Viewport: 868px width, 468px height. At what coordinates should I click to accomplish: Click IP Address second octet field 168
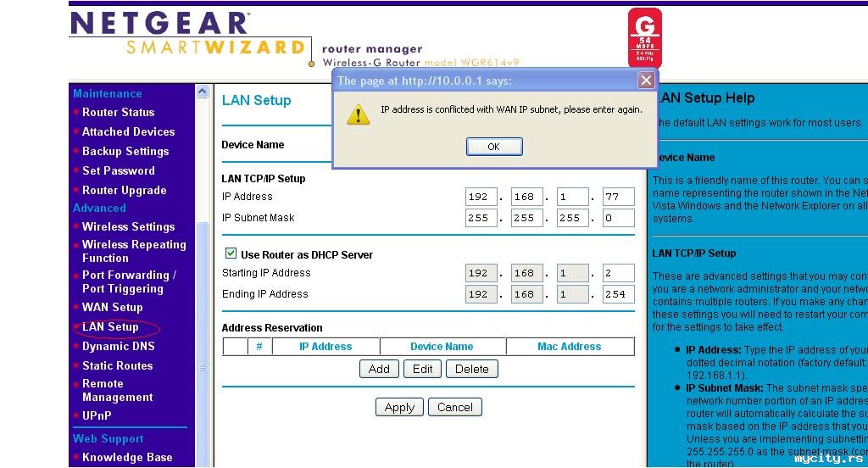coord(526,197)
